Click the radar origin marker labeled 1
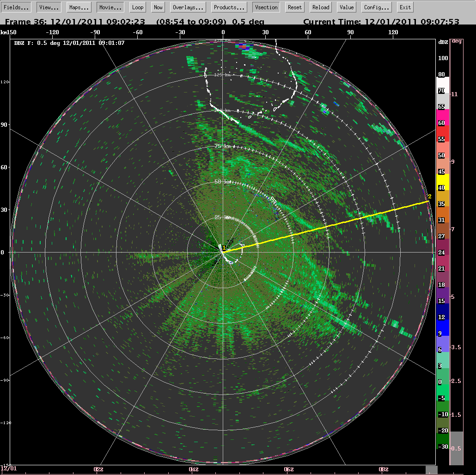Image resolution: width=476 pixels, height=475 pixels. pyautogui.click(x=224, y=250)
